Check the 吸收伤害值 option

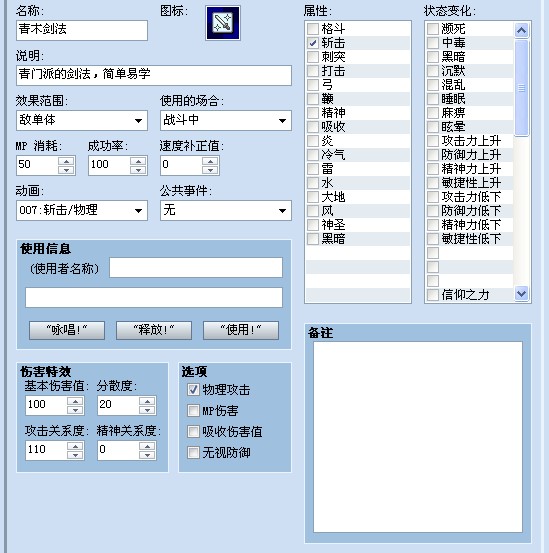tap(193, 432)
